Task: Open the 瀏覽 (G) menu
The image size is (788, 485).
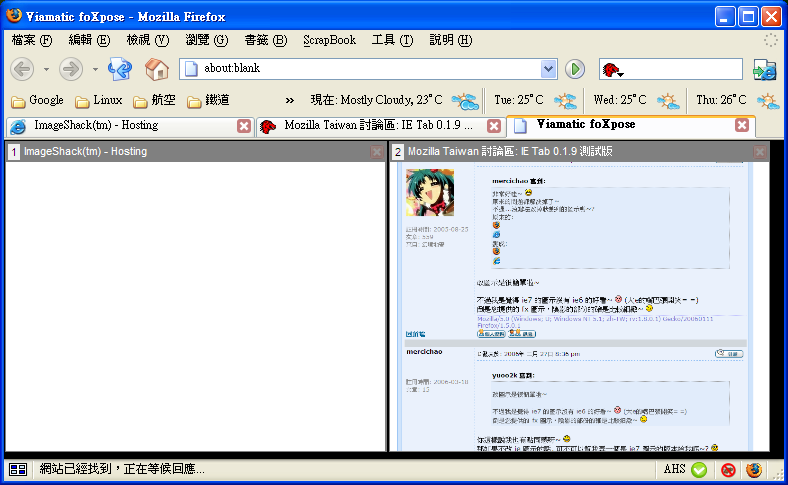Action: pyautogui.click(x=206, y=40)
